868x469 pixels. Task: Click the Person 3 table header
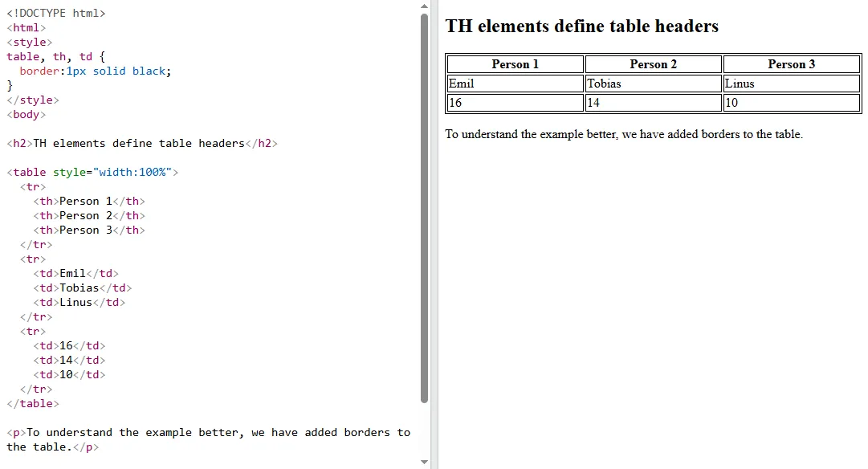coord(791,63)
